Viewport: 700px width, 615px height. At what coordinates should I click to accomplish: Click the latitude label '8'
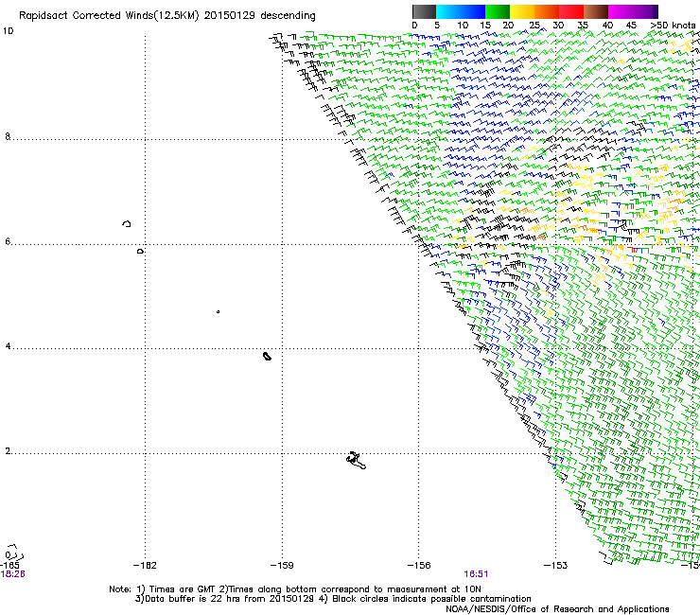[x=8, y=136]
